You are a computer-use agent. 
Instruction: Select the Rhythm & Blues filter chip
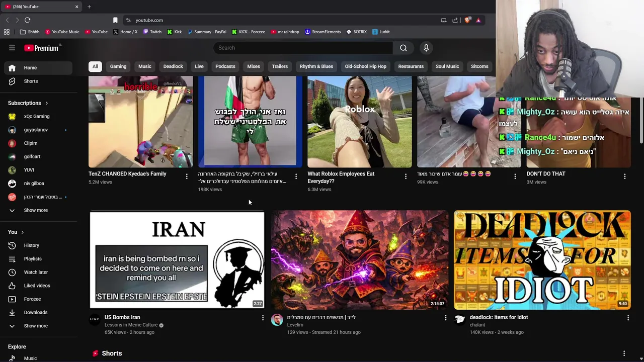coord(316,66)
